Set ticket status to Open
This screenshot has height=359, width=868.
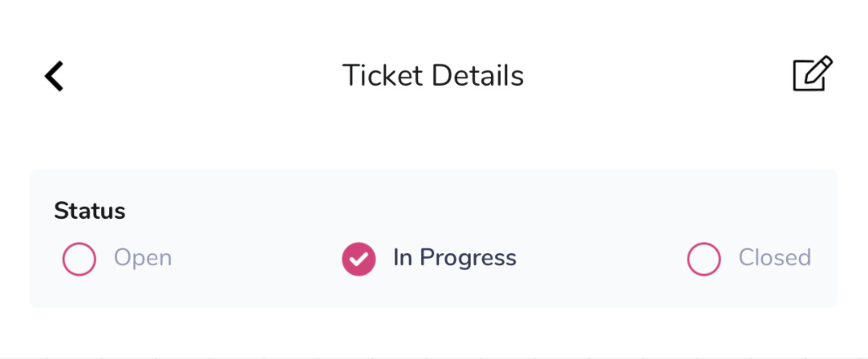[79, 259]
